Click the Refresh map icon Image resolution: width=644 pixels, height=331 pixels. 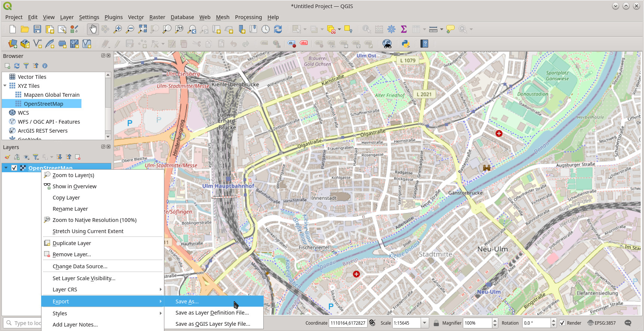[278, 29]
